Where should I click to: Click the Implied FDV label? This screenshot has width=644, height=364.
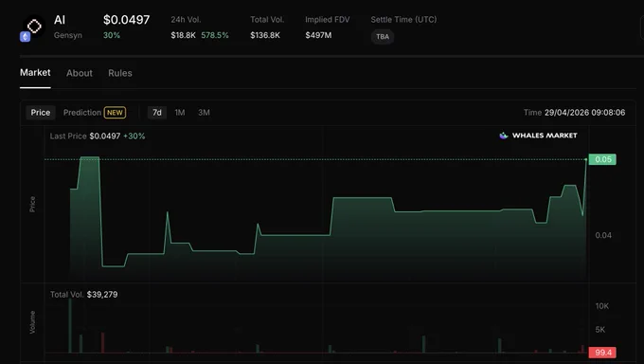328,19
